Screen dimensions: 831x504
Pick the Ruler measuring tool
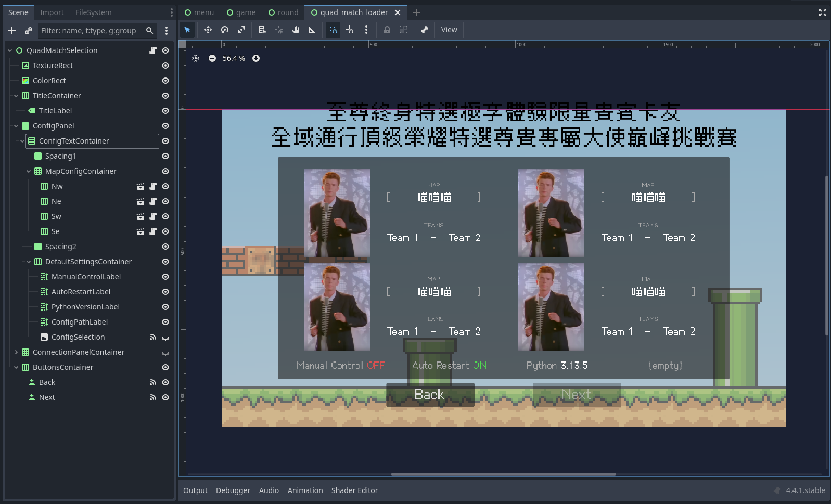312,30
